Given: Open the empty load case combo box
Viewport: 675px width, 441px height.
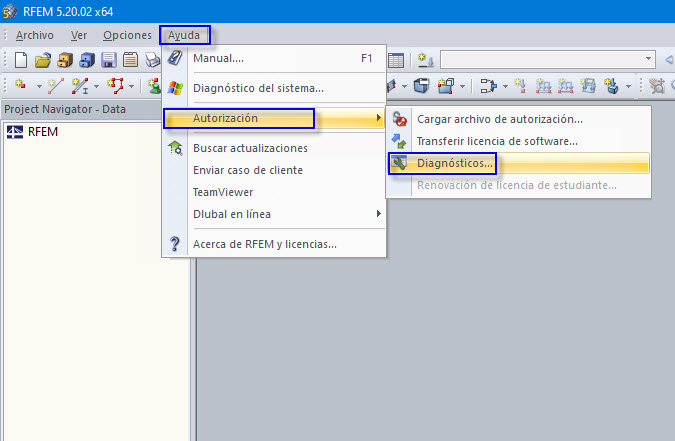Looking at the screenshot, I should tap(548, 59).
